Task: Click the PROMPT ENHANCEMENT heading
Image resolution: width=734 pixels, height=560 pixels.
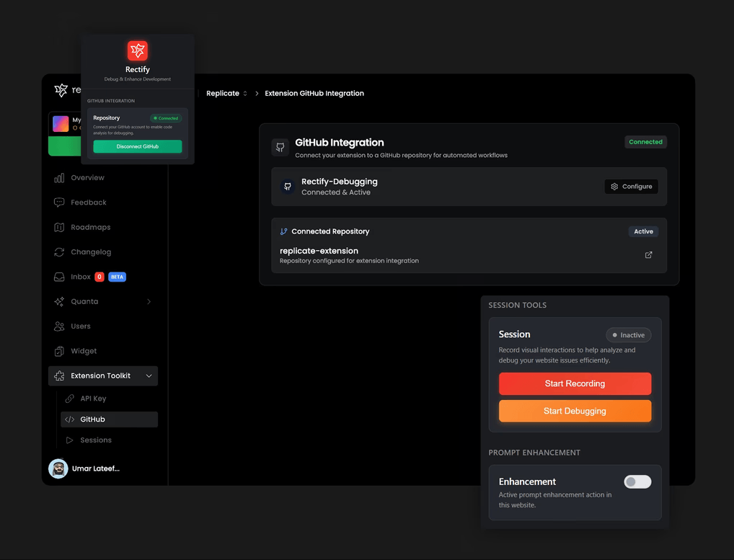Action: click(x=534, y=453)
